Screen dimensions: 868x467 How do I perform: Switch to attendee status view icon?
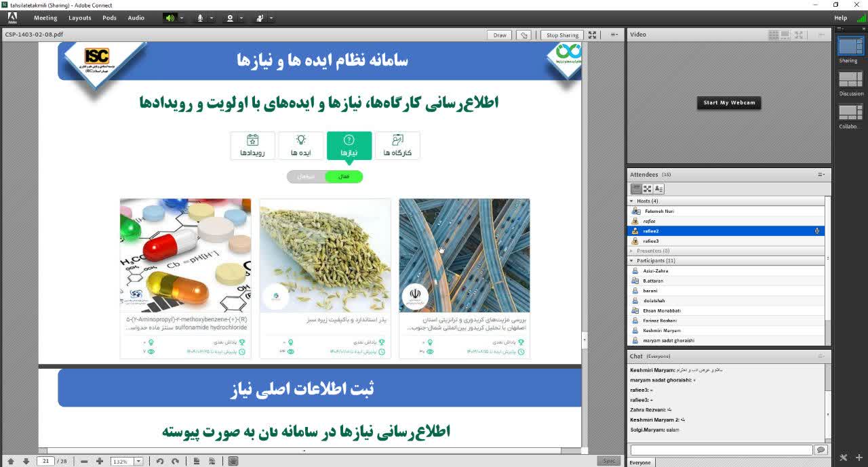[658, 189]
